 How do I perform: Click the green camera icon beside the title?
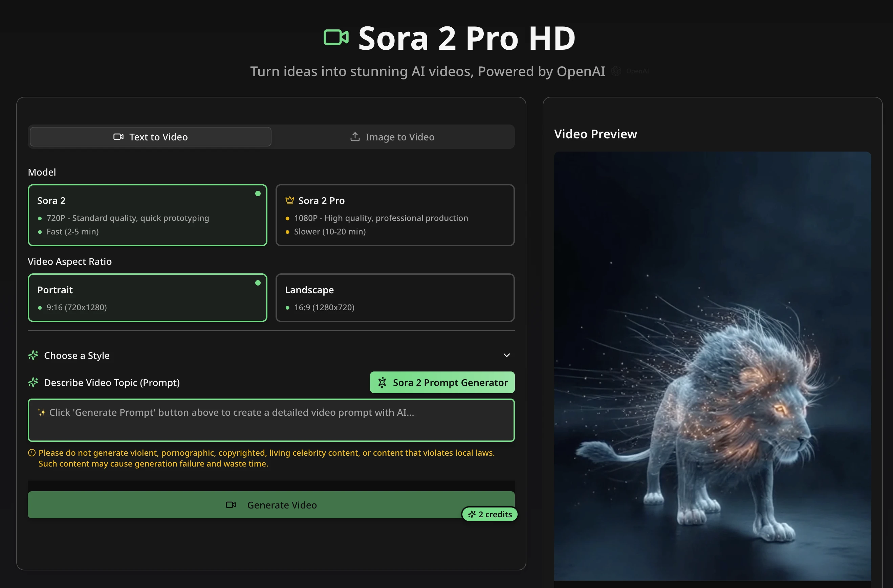[336, 38]
